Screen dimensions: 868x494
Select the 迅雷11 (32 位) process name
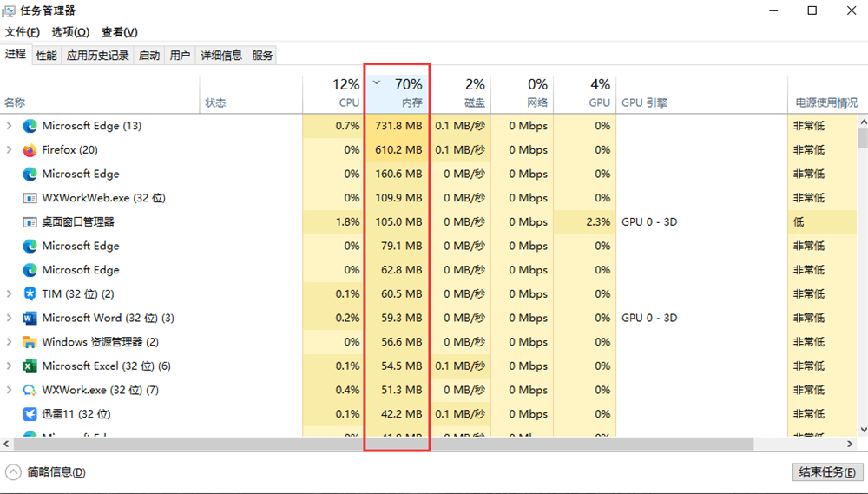tap(76, 414)
